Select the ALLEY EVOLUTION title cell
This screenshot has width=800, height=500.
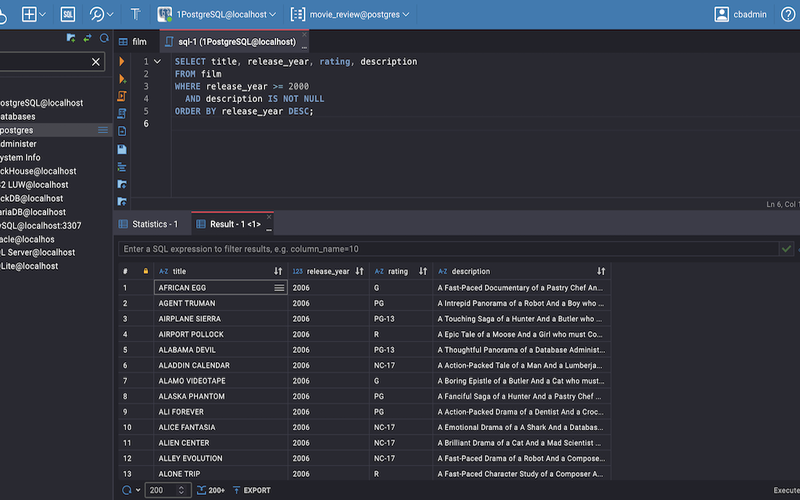point(221,458)
